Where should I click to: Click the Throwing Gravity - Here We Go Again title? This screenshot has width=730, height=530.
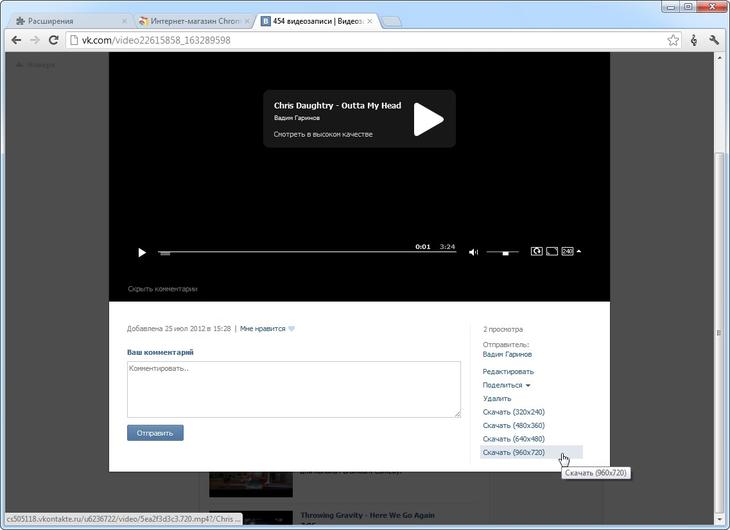367,515
